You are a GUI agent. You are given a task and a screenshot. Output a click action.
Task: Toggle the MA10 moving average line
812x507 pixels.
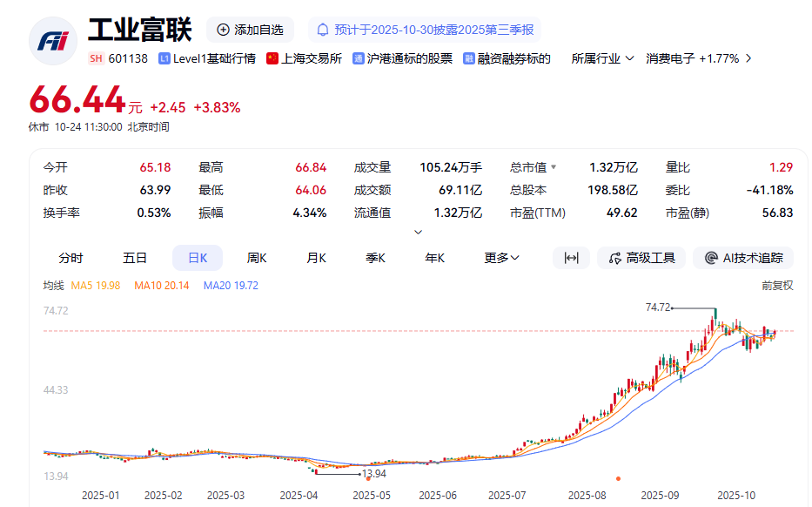click(164, 284)
